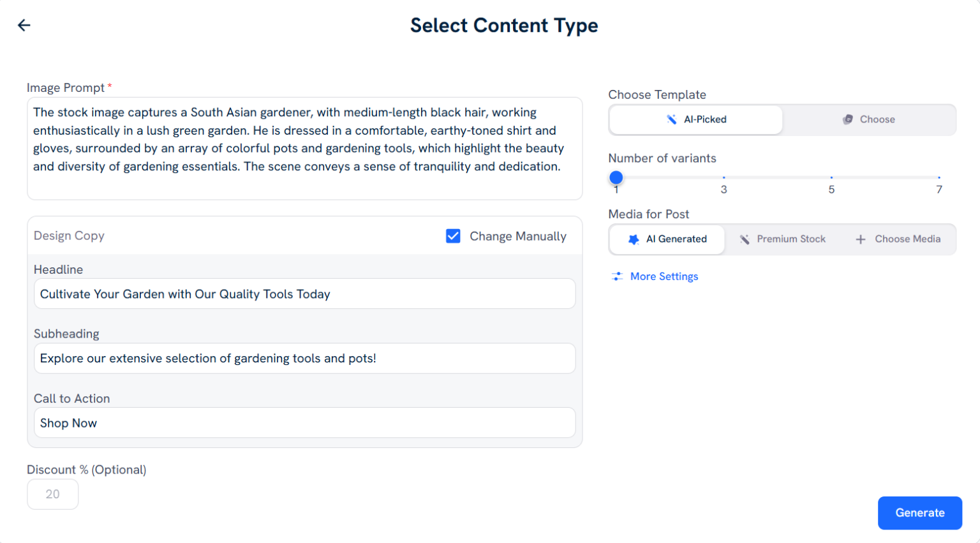This screenshot has height=543, width=980.
Task: Click the Choose Media plus icon
Action: coord(861,239)
